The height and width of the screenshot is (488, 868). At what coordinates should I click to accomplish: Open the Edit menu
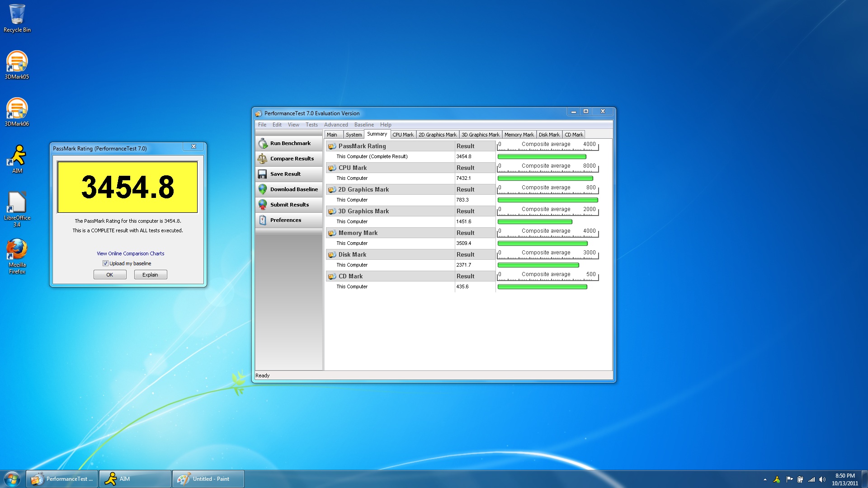[x=277, y=125]
